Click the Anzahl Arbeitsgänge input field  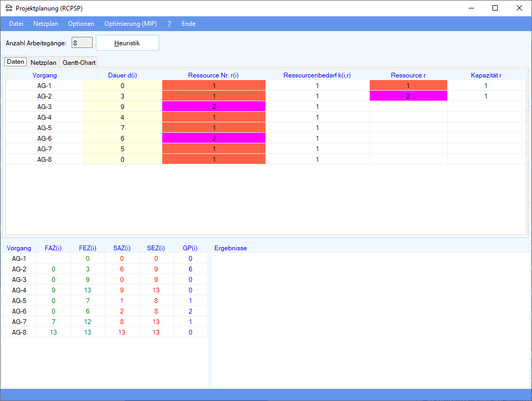[82, 43]
